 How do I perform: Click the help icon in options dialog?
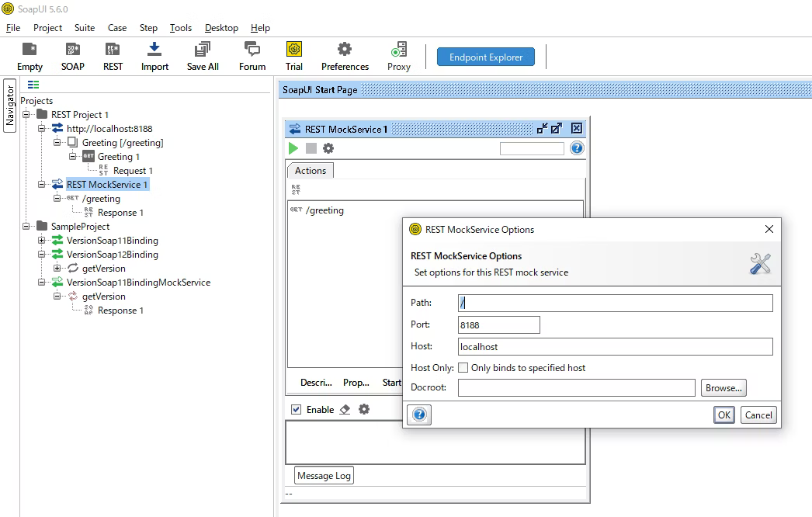point(419,415)
